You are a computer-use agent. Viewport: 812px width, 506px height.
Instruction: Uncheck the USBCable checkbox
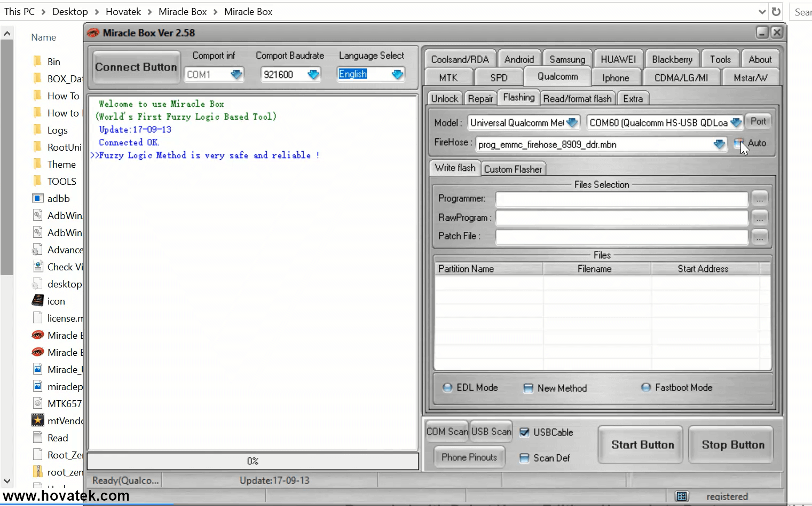[x=524, y=432]
